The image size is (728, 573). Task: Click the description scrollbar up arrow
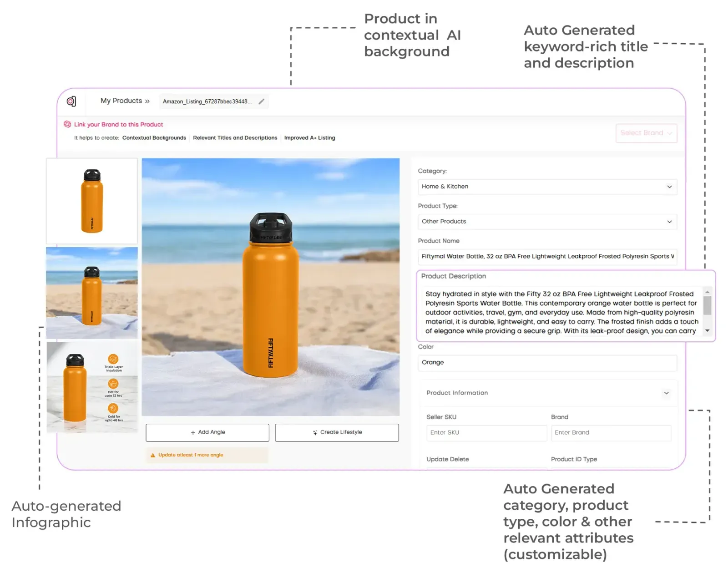click(x=707, y=292)
